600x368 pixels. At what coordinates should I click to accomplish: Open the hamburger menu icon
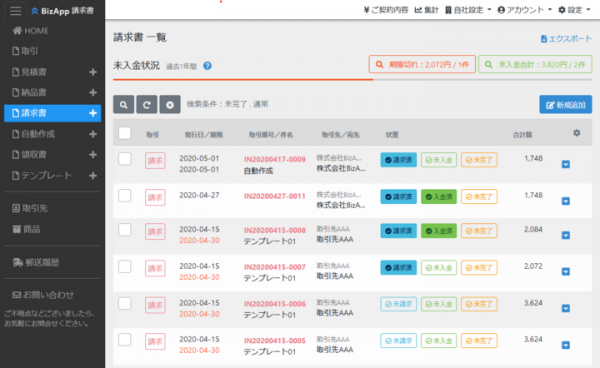point(16,10)
